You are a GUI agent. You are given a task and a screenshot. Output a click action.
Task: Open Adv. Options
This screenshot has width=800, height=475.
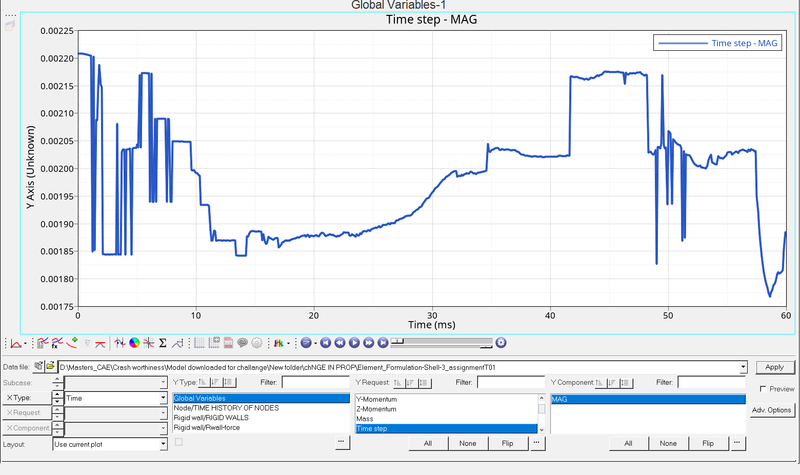pyautogui.click(x=772, y=410)
